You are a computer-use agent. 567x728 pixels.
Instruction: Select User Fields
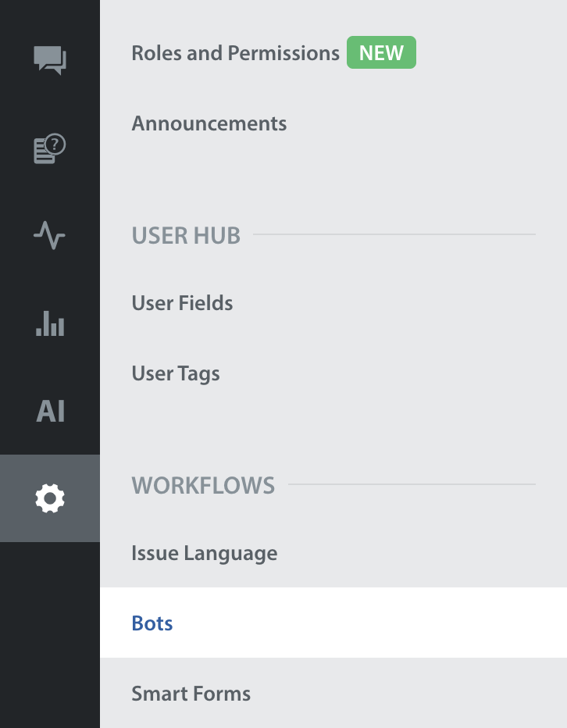[182, 303]
